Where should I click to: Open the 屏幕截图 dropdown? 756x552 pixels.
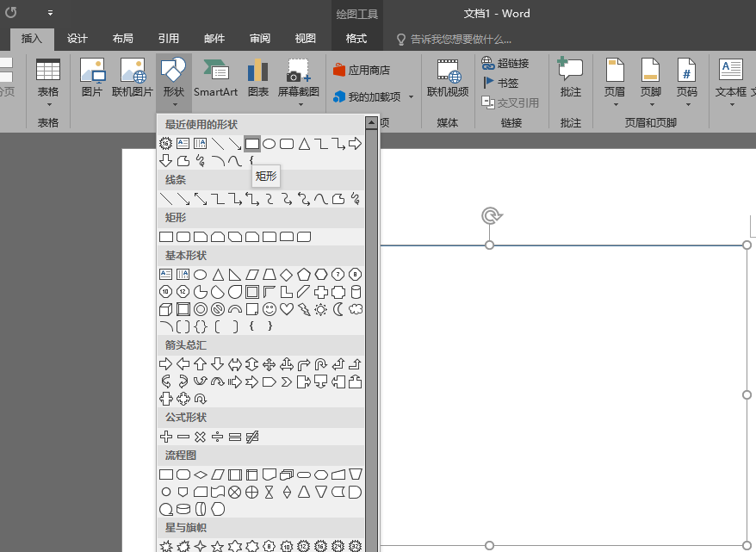299,83
